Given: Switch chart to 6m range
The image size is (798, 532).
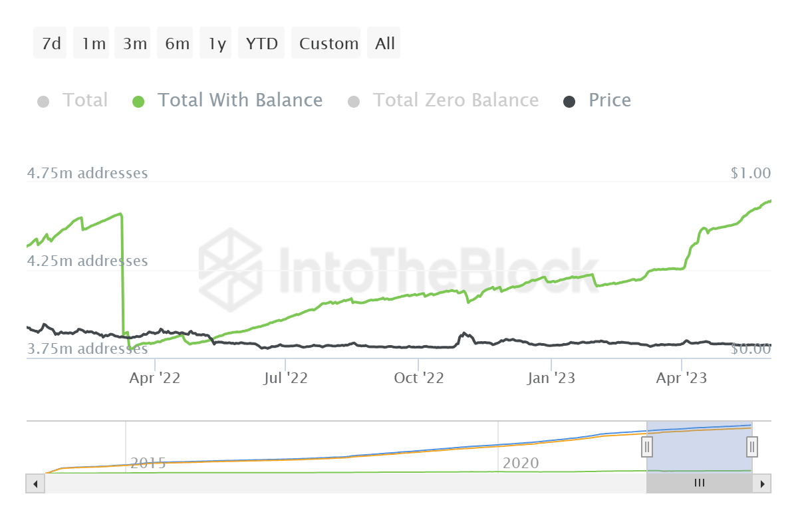Looking at the screenshot, I should [x=177, y=44].
